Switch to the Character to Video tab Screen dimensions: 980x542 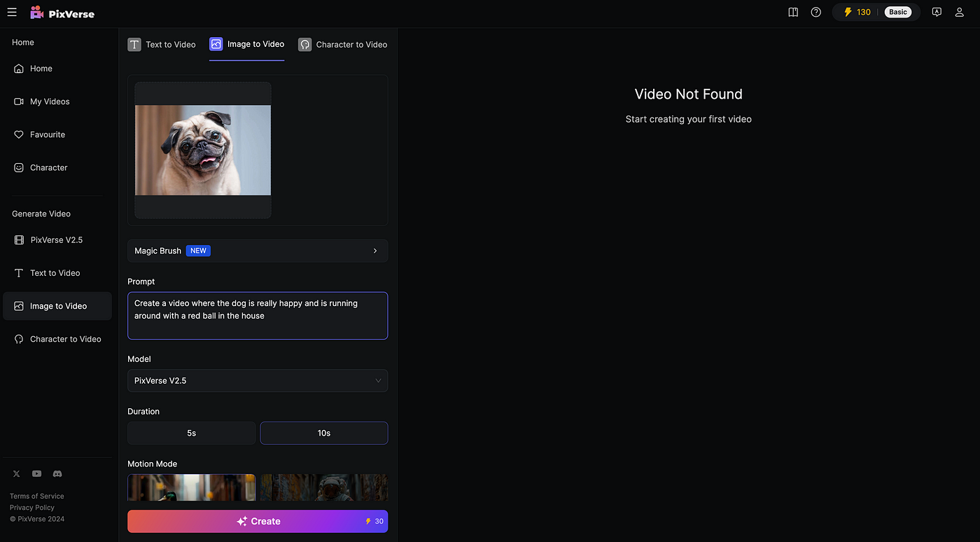pyautogui.click(x=342, y=44)
